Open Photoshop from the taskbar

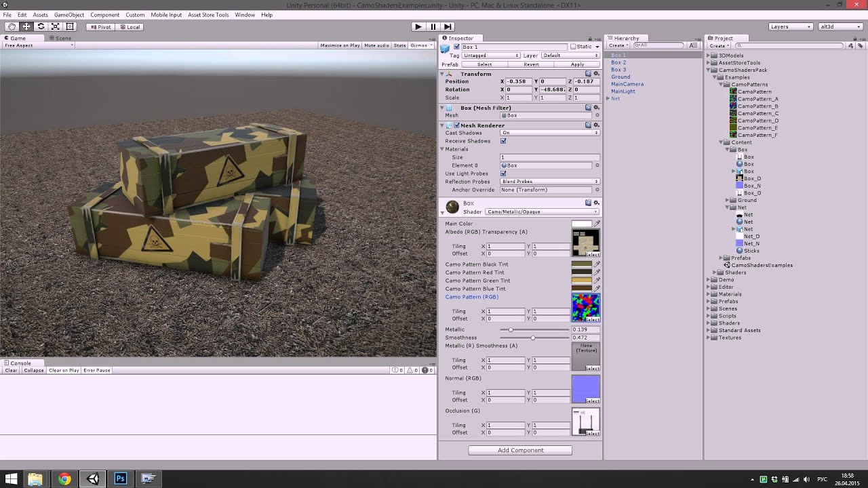pos(120,479)
